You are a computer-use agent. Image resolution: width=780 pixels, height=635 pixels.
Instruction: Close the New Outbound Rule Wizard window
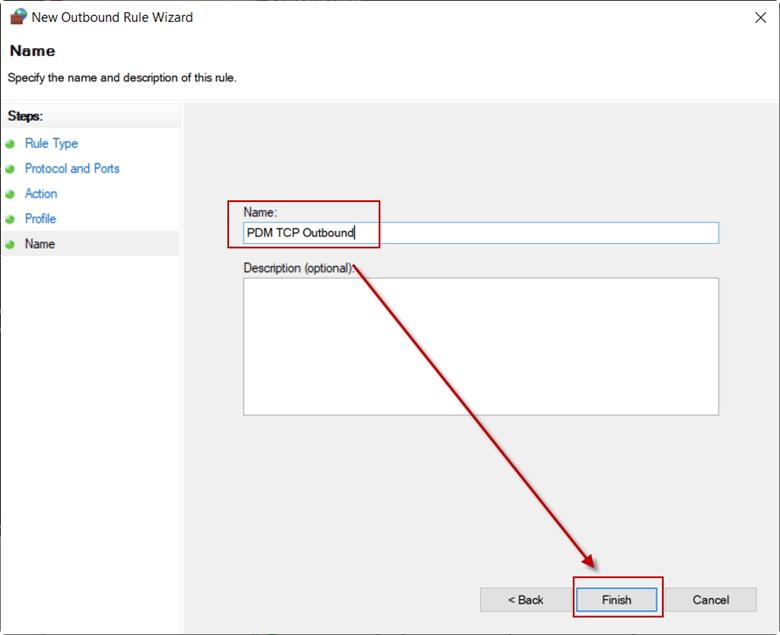760,18
